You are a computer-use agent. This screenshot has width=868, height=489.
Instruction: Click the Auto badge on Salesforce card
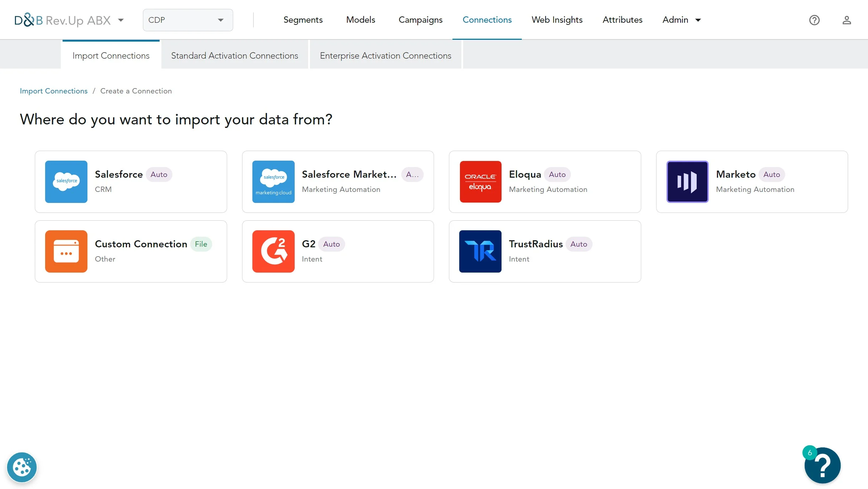[159, 174]
